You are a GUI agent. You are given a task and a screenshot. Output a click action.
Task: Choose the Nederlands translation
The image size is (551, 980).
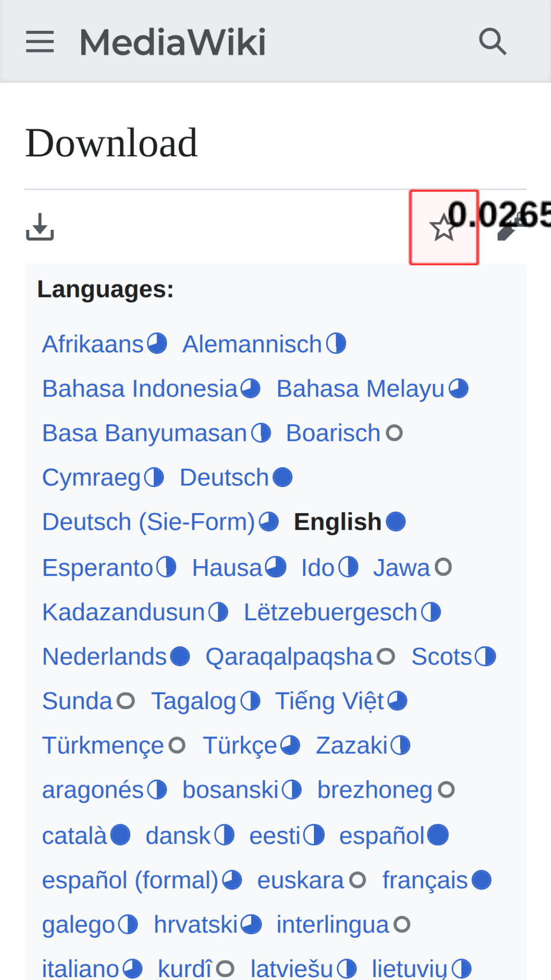point(105,657)
